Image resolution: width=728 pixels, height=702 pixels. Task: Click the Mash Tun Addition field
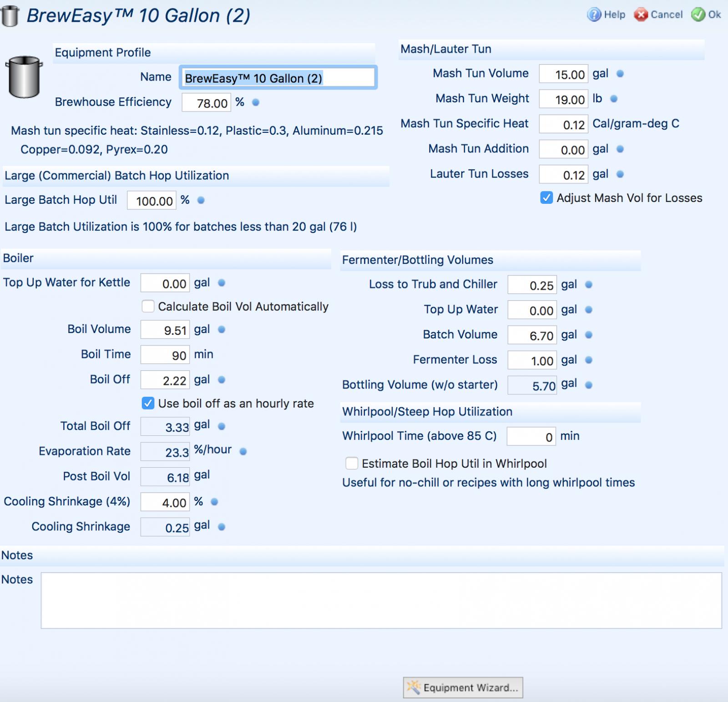(x=563, y=149)
